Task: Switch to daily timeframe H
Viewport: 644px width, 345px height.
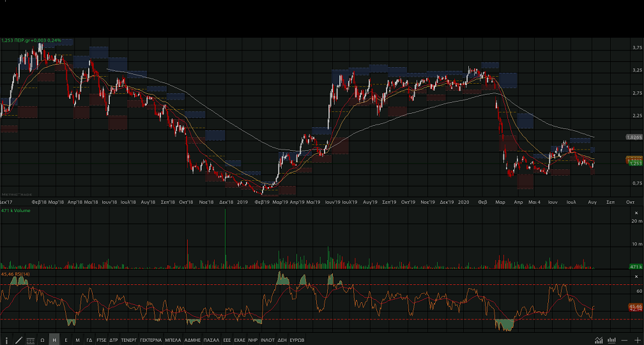Action: click(x=54, y=340)
